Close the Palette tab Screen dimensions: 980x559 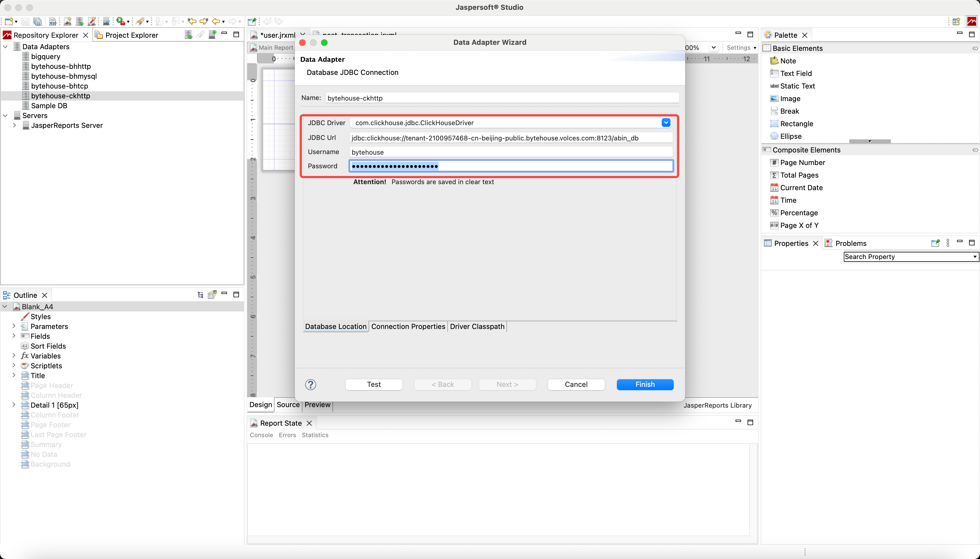805,35
